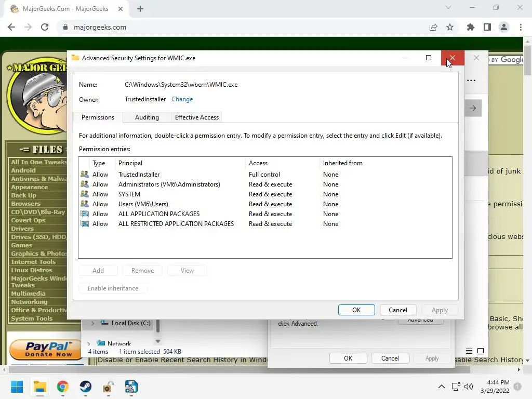Switch File Explorer to large icons view
This screenshot has height=399, width=532.
[481, 351]
